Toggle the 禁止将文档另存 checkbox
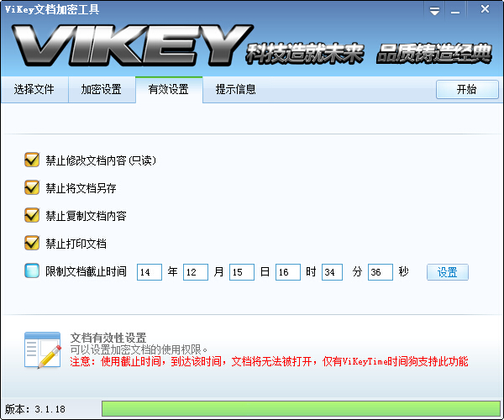Viewport: 504px width, 420px height. [x=32, y=187]
